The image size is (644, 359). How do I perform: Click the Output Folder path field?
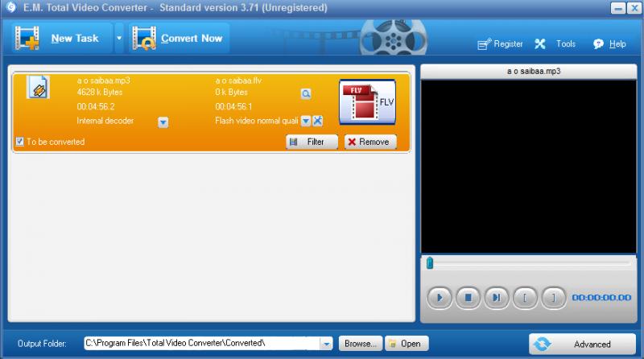(202, 343)
